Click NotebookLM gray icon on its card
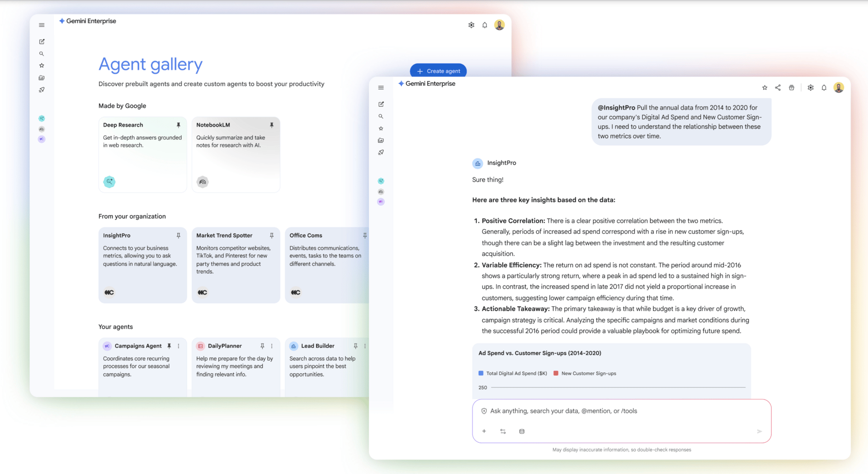Image resolution: width=868 pixels, height=474 pixels. click(203, 182)
